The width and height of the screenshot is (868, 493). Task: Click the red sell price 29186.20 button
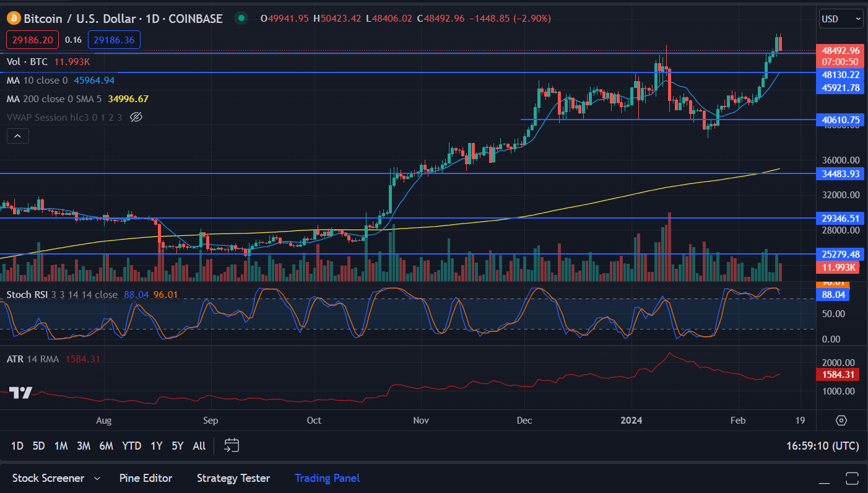33,40
